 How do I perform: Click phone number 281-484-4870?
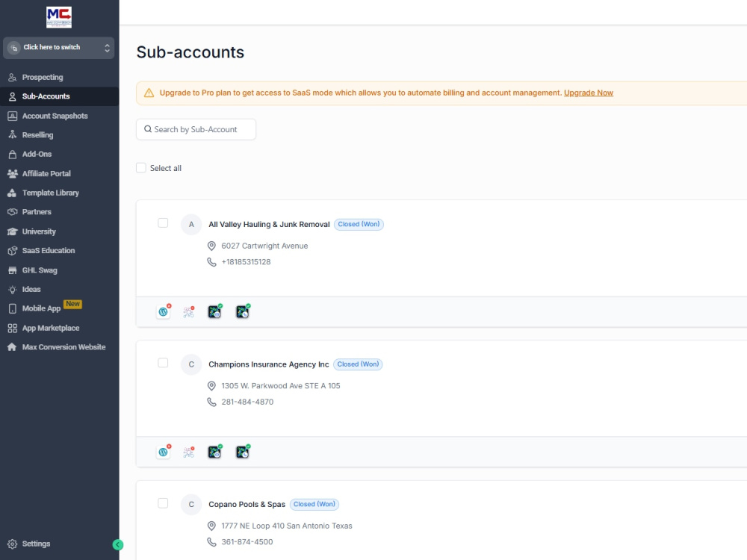point(247,402)
